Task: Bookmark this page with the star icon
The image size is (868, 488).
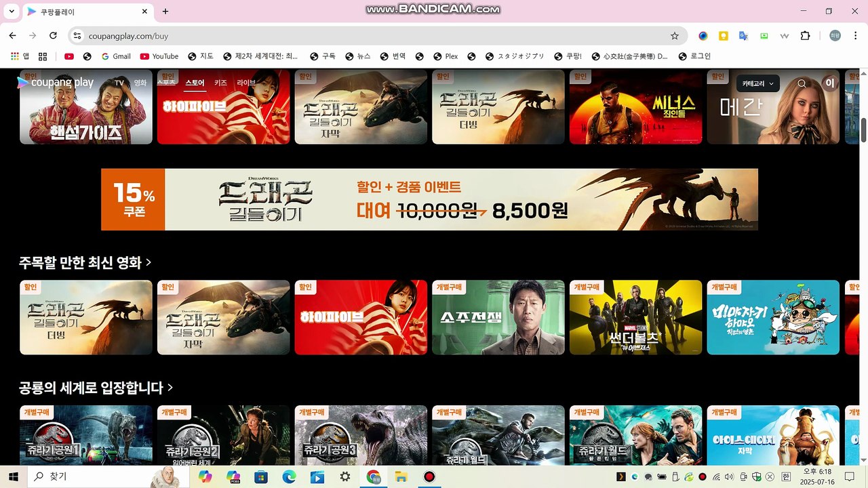Action: click(x=674, y=36)
